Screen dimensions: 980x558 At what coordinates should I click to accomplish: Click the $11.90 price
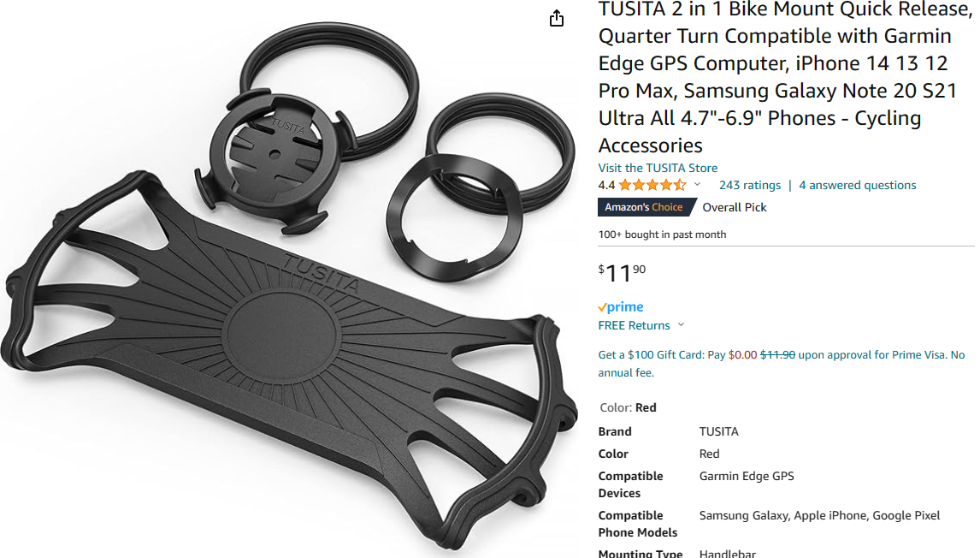(622, 272)
